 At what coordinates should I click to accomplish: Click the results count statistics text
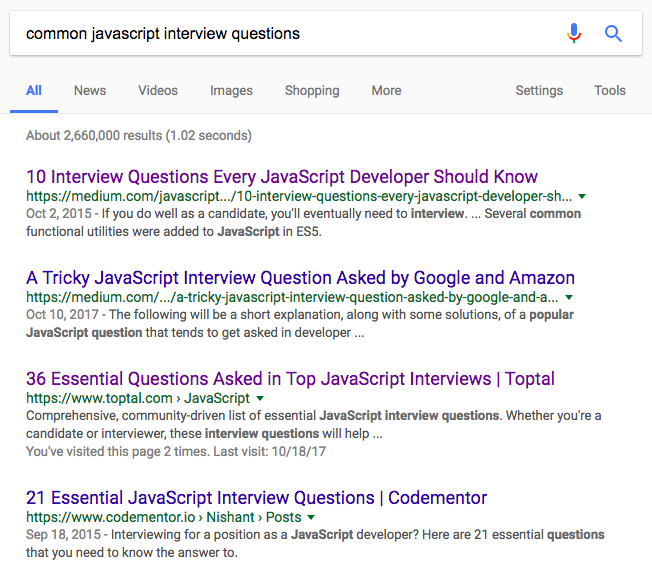139,135
